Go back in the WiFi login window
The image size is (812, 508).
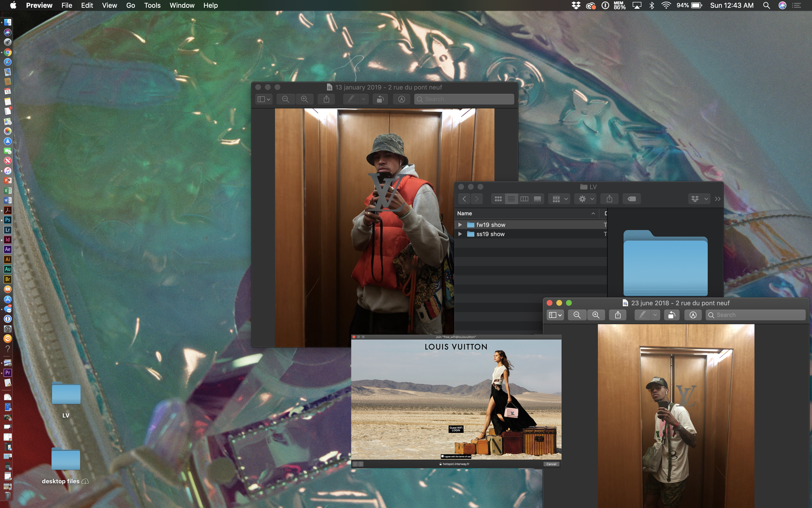pos(355,464)
